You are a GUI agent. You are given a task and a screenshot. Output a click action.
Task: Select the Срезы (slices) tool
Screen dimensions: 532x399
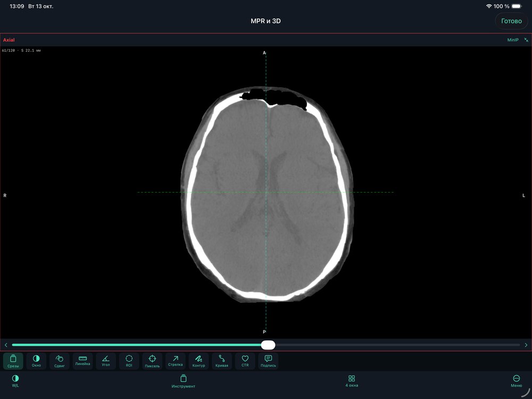pyautogui.click(x=13, y=361)
